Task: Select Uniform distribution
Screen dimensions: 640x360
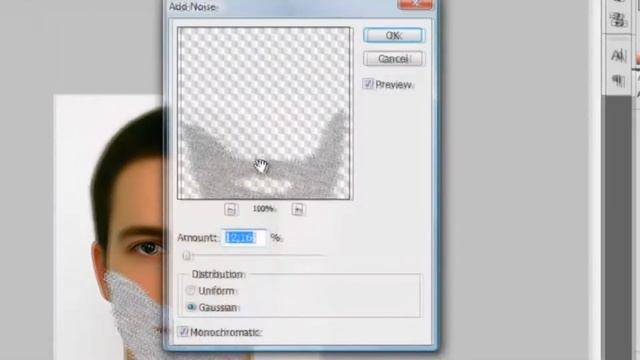Action: (x=191, y=291)
